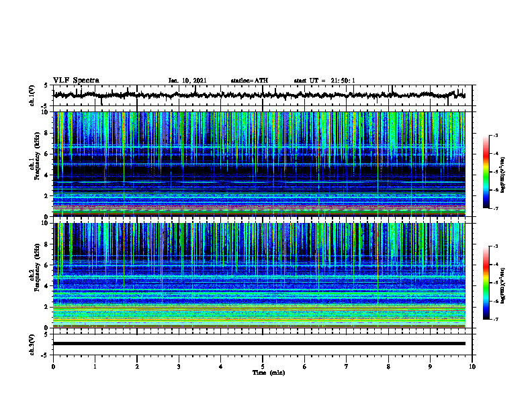The height and width of the screenshot is (411, 532).
Task: Click the ch.1 color bar log(PSD) label
Action: 504,175
